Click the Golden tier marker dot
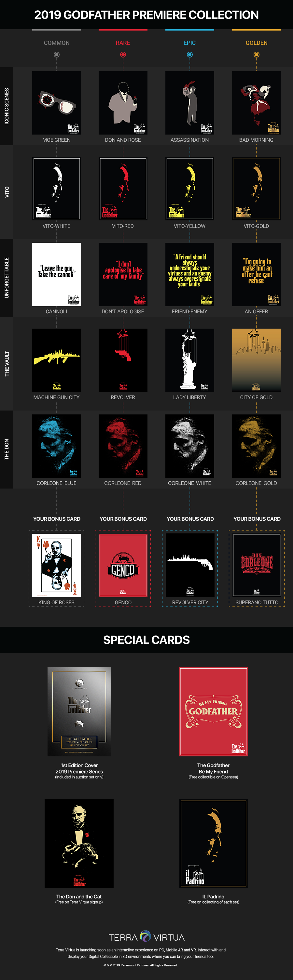Screen dimensions: 293x980 (257, 54)
